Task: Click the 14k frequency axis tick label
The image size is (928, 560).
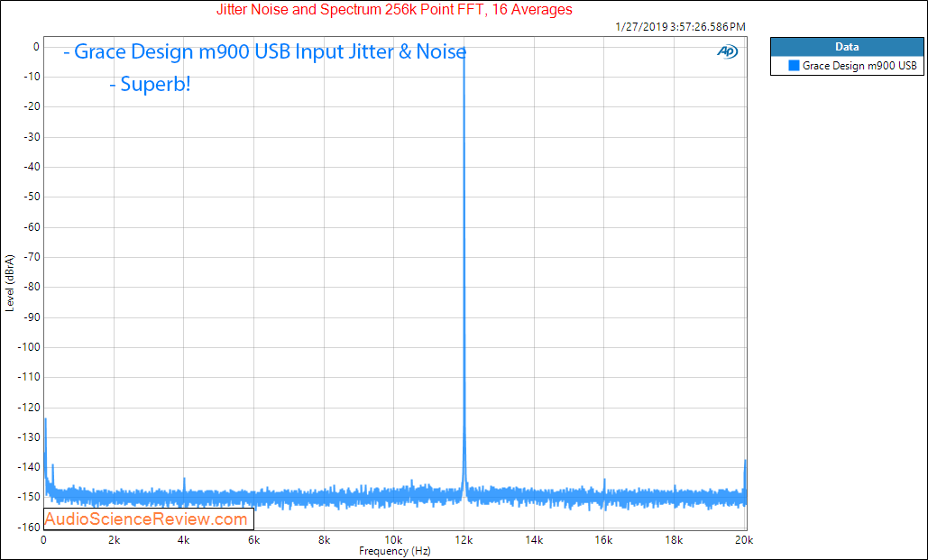Action: click(x=534, y=540)
